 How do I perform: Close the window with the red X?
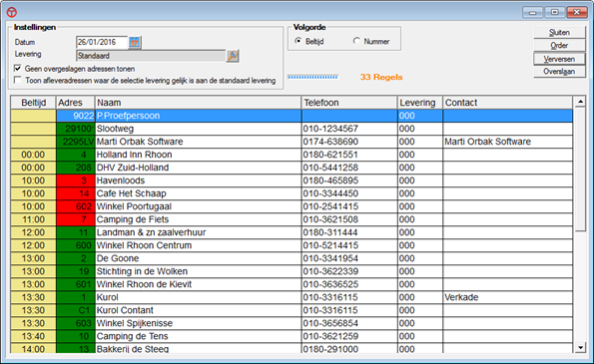577,13
